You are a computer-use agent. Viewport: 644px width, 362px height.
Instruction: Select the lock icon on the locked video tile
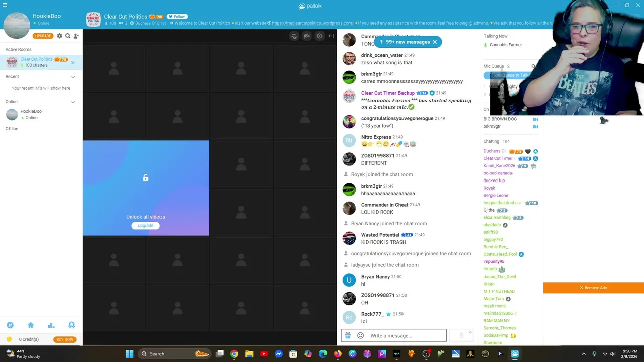point(145,178)
